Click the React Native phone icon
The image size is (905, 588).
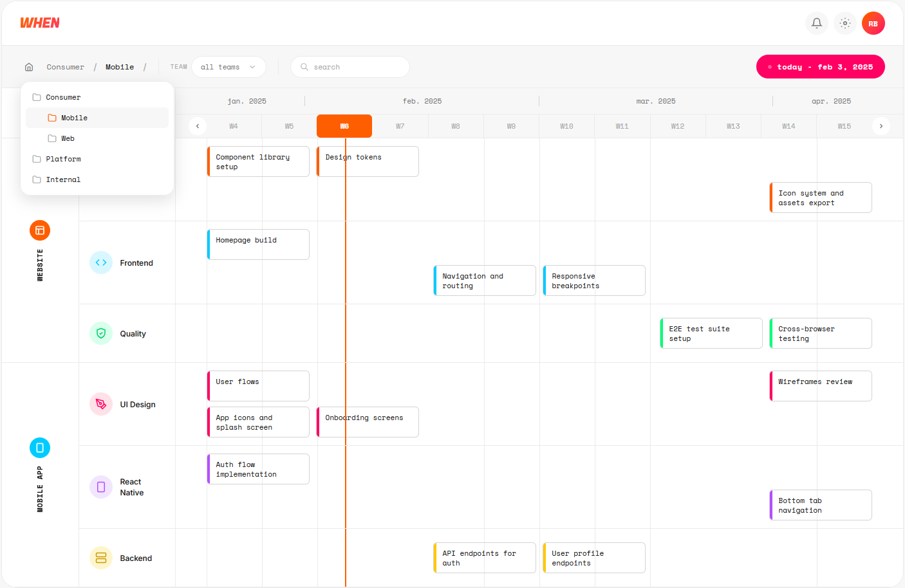tap(101, 487)
